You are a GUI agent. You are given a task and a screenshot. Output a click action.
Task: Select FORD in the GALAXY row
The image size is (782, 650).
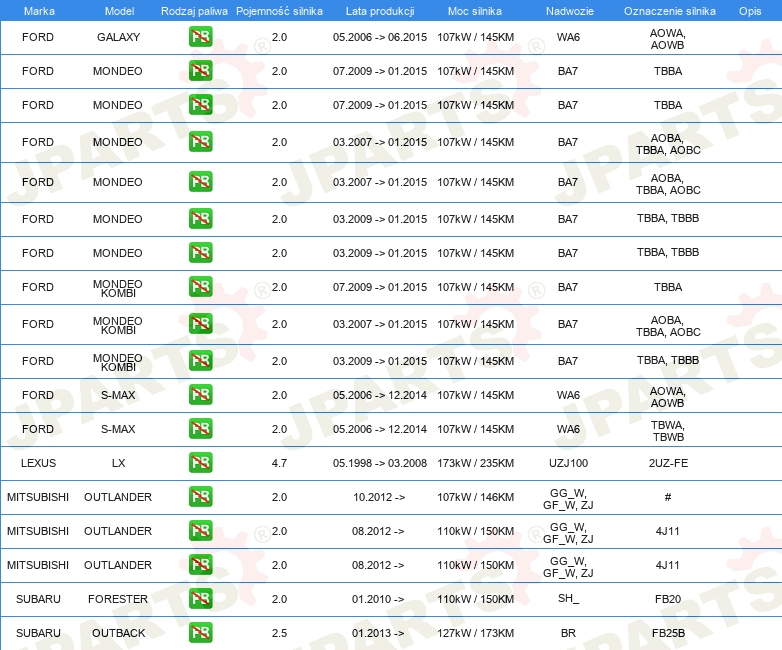point(38,37)
